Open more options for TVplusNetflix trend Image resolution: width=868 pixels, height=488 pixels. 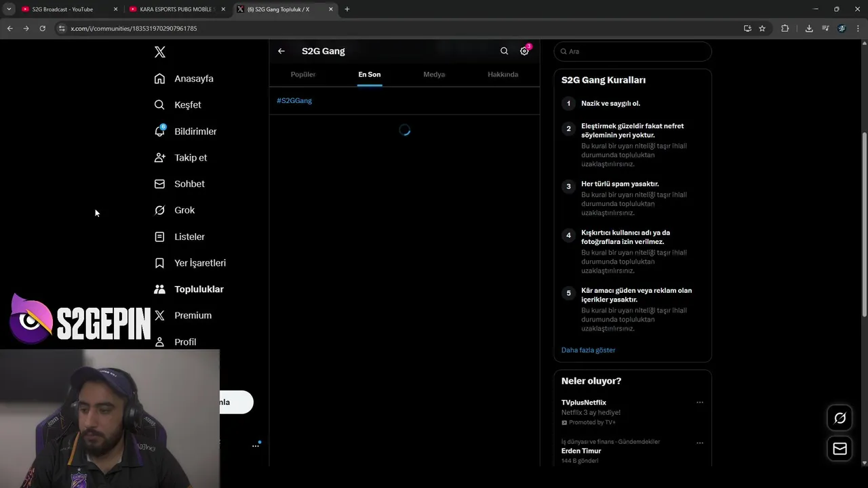tap(700, 403)
